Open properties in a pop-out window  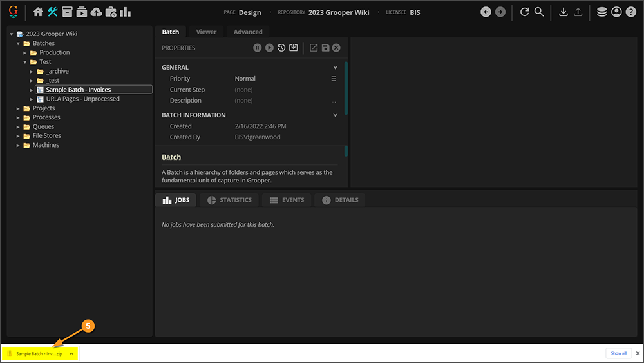tap(314, 48)
